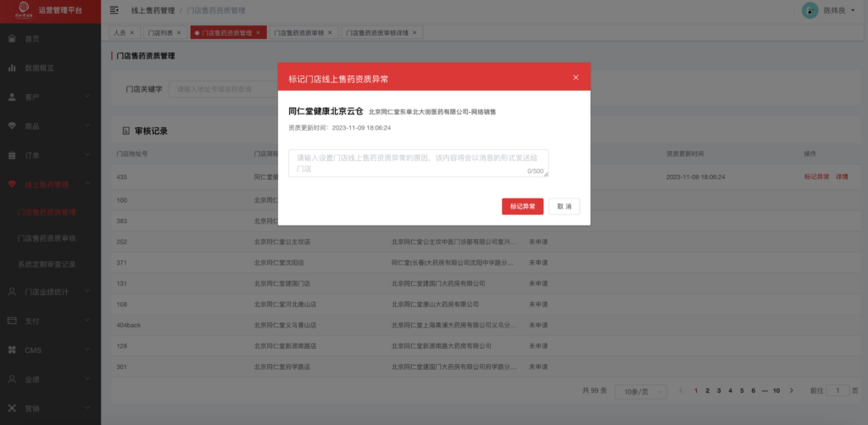Click the 北京同仁堂新源南路店 cell
Image resolution: width=868 pixels, height=425 pixels.
pos(286,346)
